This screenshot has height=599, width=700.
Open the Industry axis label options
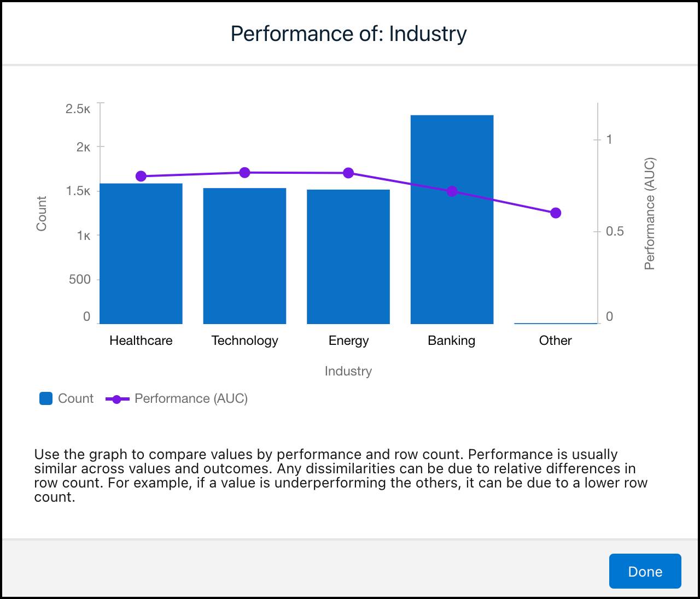[x=348, y=371]
